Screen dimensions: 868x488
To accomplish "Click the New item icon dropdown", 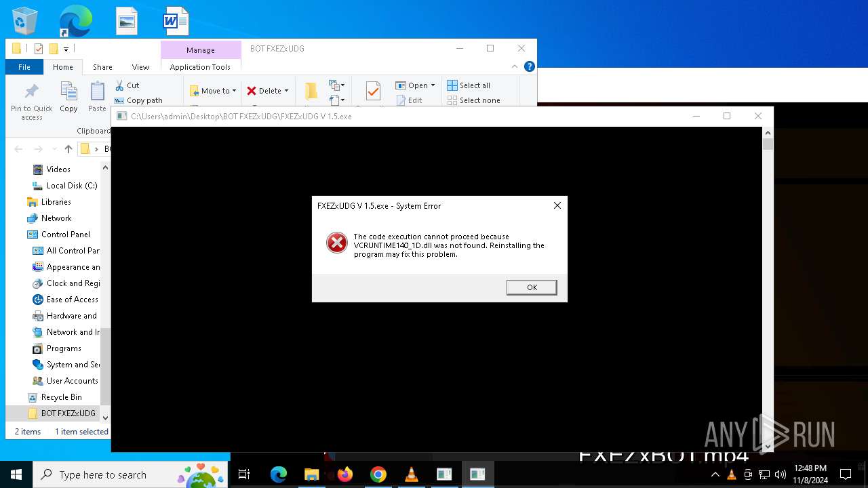I will (337, 85).
